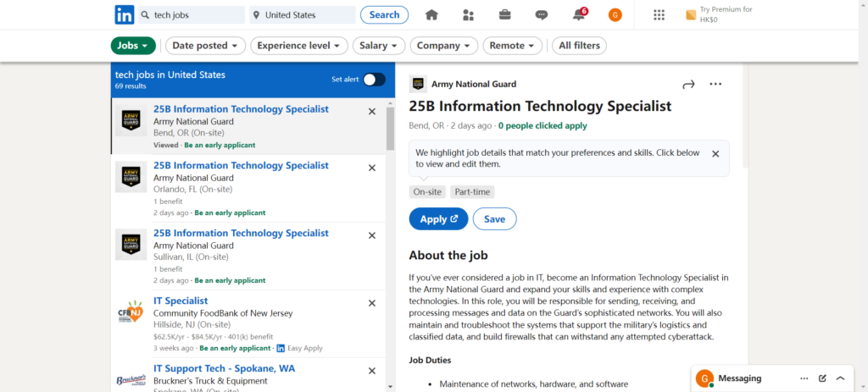Open the green Jobs category dropdown
Image resolution: width=868 pixels, height=392 pixels.
coord(133,46)
